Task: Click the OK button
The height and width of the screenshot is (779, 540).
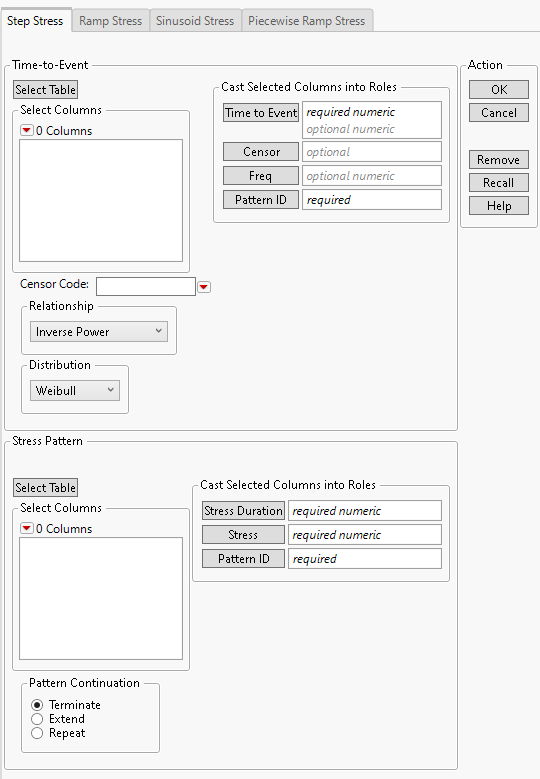Action: click(499, 89)
